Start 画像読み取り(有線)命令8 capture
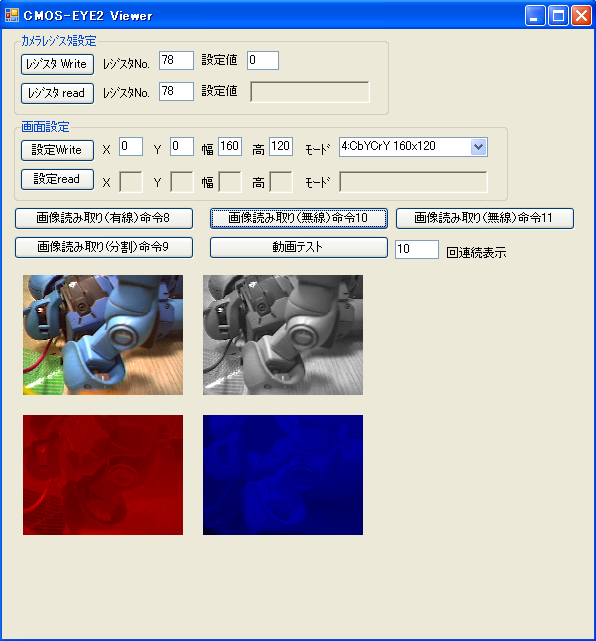 coord(104,218)
